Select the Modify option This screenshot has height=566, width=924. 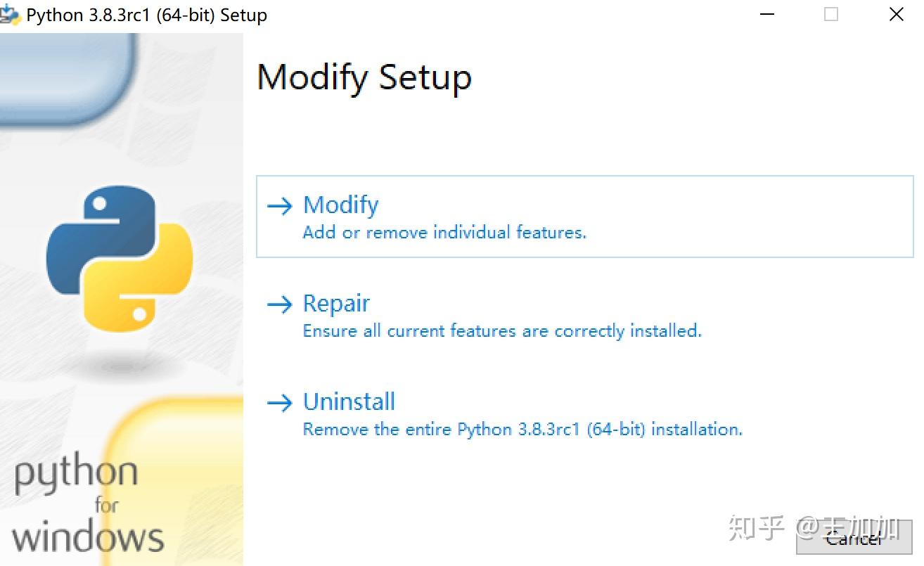pyautogui.click(x=340, y=205)
